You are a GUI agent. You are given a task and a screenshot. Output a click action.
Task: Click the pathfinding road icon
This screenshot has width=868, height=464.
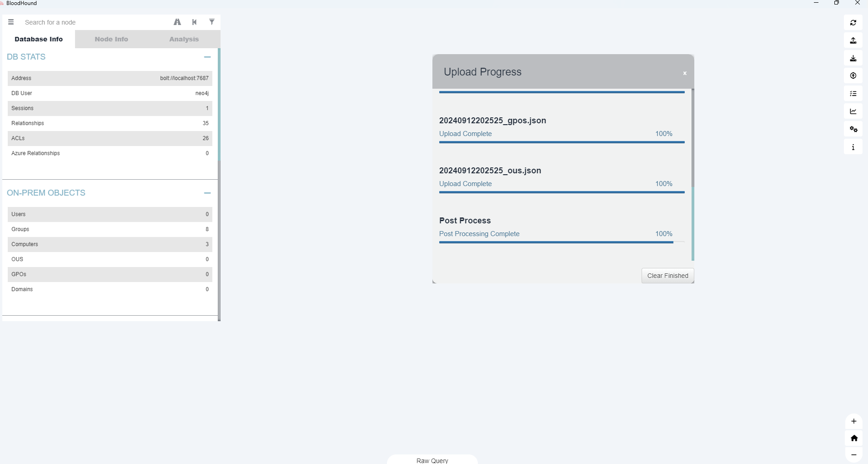tap(177, 22)
